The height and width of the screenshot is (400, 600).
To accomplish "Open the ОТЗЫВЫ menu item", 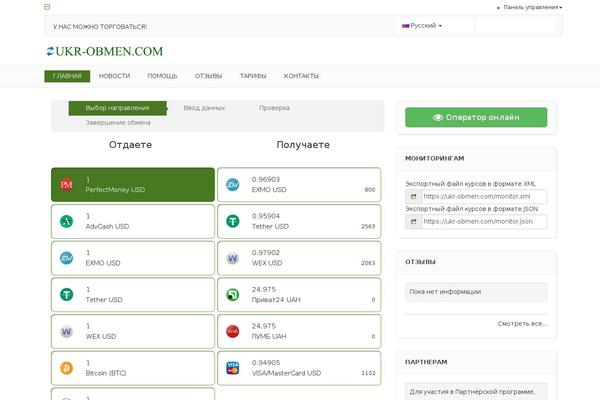I will (x=209, y=76).
